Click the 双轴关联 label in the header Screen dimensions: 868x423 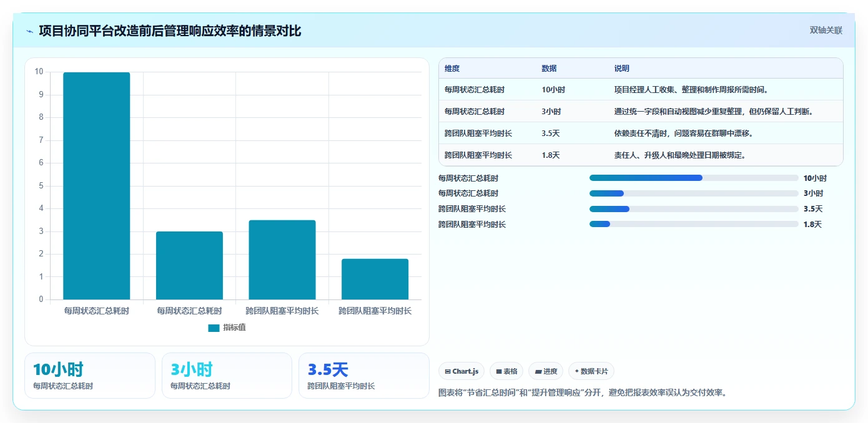[826, 30]
